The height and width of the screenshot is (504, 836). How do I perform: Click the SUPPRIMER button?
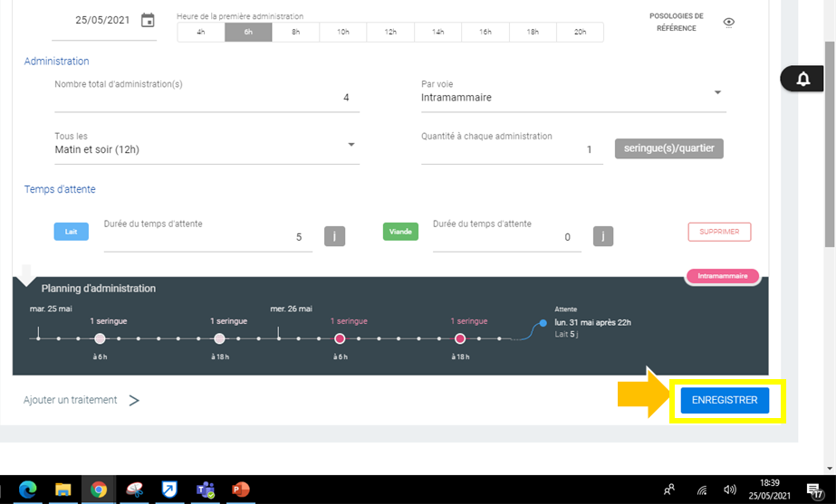tap(719, 232)
